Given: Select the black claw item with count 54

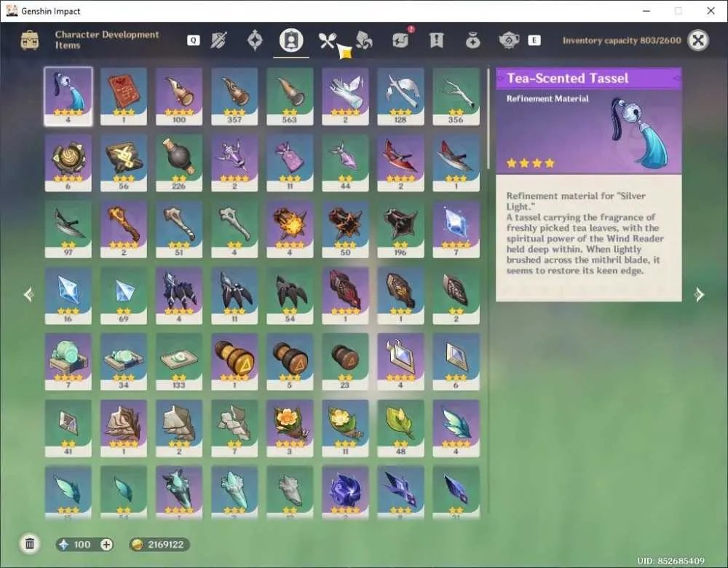Looking at the screenshot, I should pyautogui.click(x=290, y=296).
